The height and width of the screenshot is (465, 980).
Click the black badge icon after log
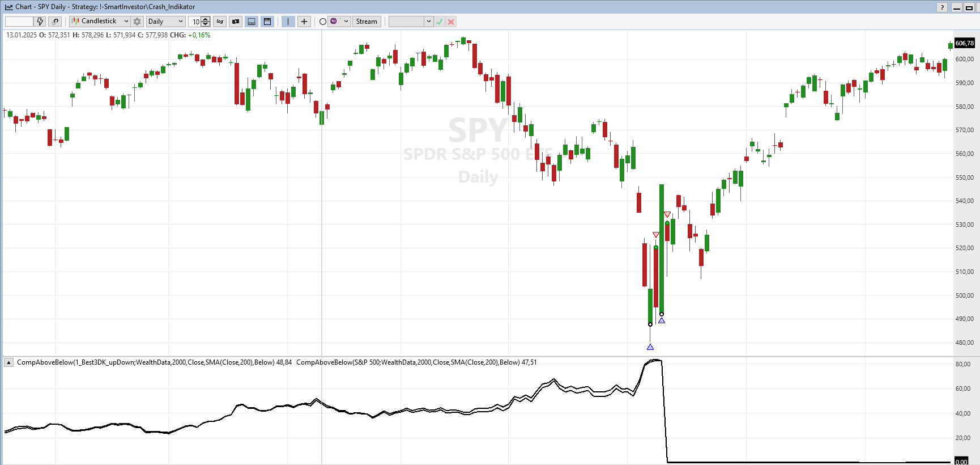pos(236,22)
